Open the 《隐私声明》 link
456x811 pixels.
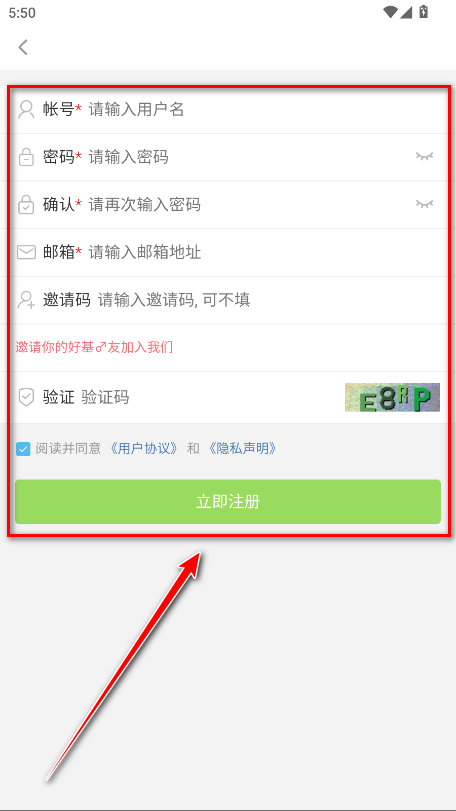point(242,448)
